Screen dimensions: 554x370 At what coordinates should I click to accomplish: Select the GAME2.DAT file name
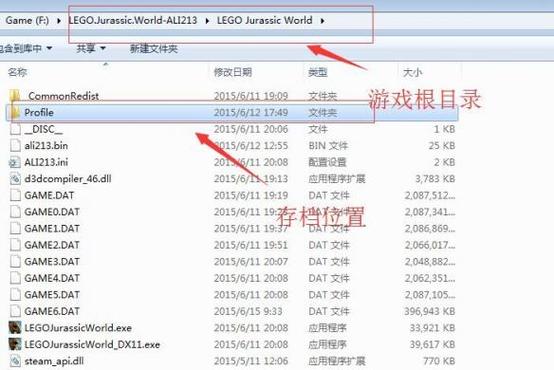52,245
